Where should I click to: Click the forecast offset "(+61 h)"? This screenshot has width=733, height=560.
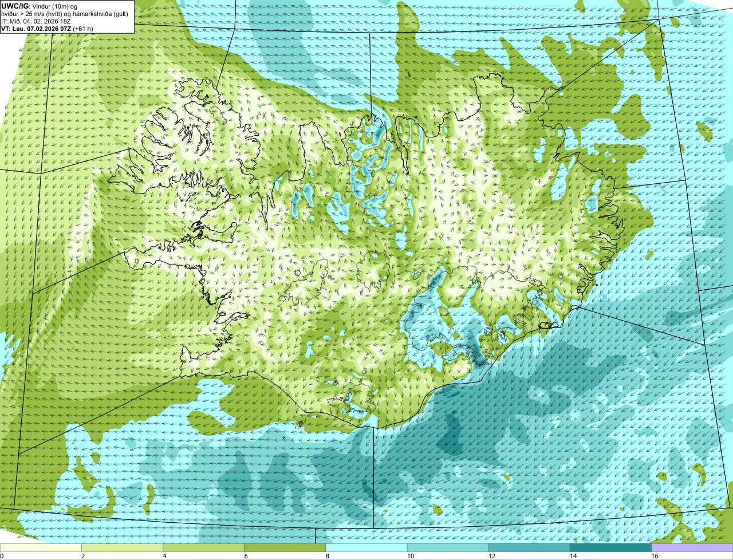coord(83,29)
